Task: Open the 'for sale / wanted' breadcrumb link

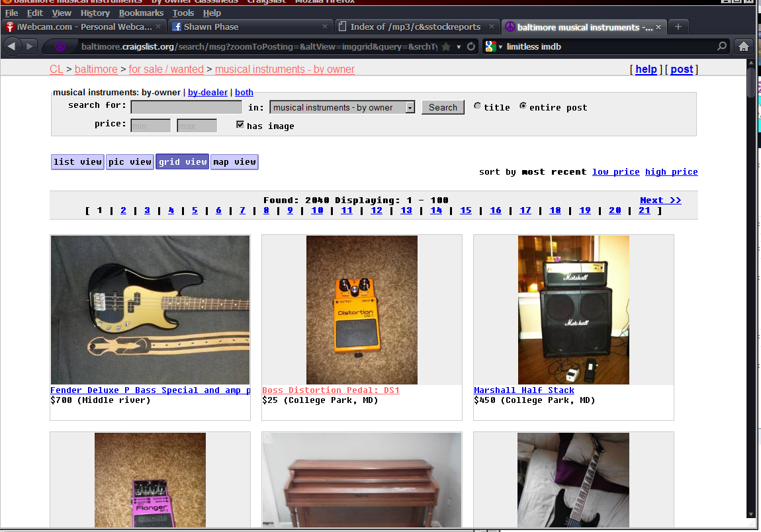Action: tap(166, 69)
